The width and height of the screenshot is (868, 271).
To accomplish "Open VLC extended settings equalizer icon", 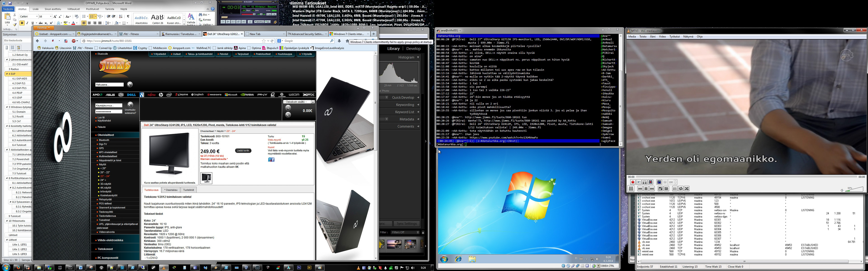I will coord(667,189).
